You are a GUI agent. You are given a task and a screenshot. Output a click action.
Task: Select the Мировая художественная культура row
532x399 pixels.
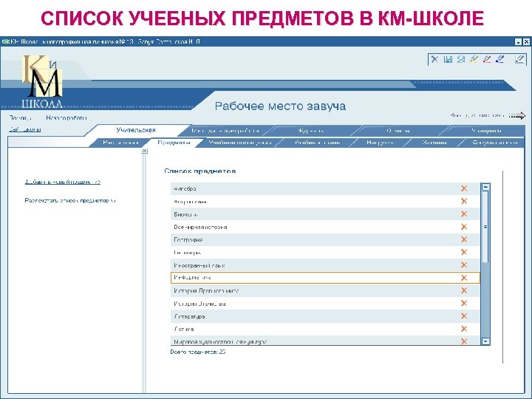[325, 341]
